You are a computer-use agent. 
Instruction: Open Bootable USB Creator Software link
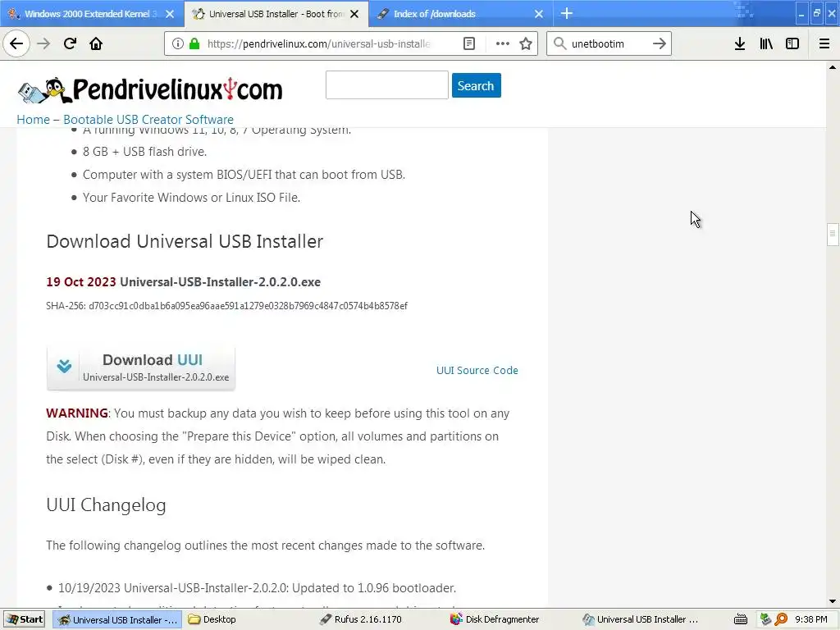click(148, 120)
